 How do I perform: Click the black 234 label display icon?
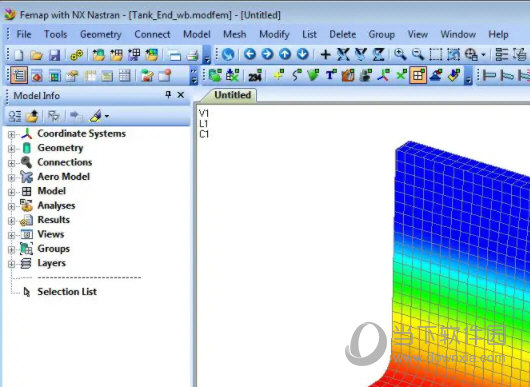pyautogui.click(x=255, y=76)
